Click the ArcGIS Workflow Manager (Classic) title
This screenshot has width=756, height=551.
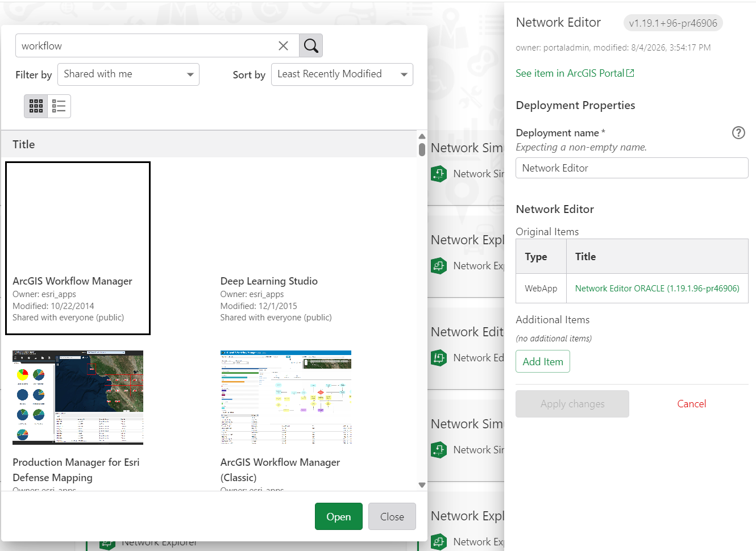[x=280, y=470]
